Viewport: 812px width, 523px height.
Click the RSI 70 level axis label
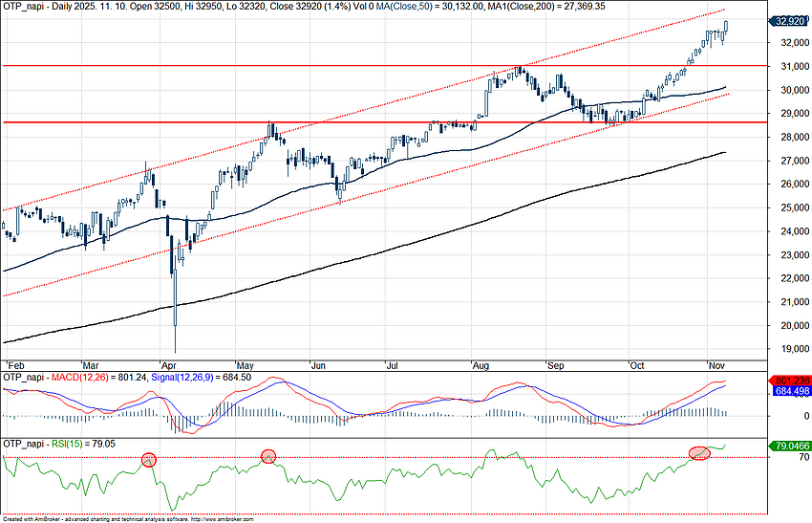tap(779, 458)
